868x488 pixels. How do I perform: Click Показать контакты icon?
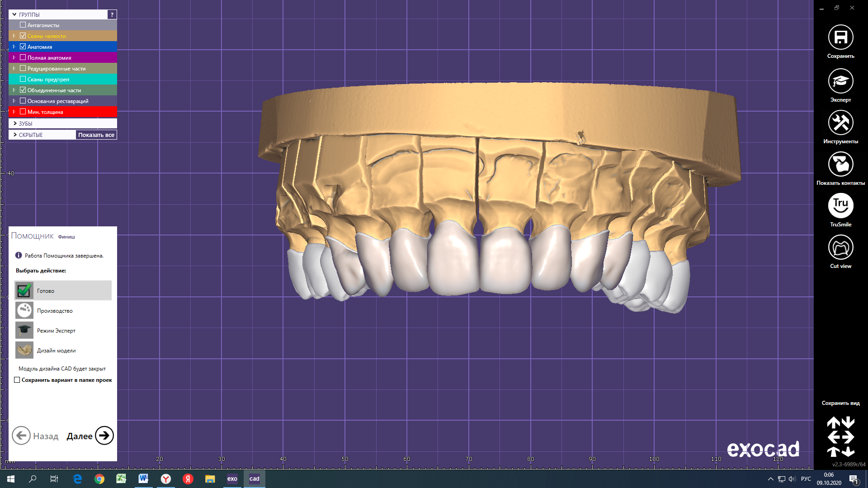(x=840, y=164)
